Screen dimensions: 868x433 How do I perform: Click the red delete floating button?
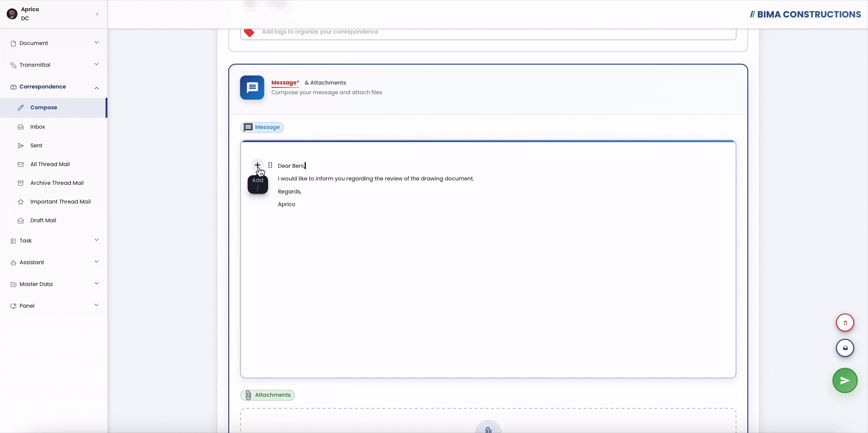tap(844, 323)
